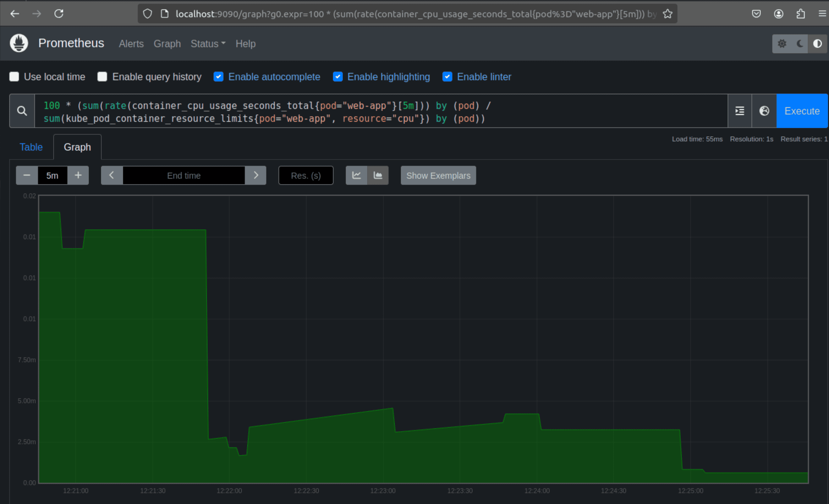Open the Pocket save icon
The height and width of the screenshot is (504, 829).
[756, 14]
